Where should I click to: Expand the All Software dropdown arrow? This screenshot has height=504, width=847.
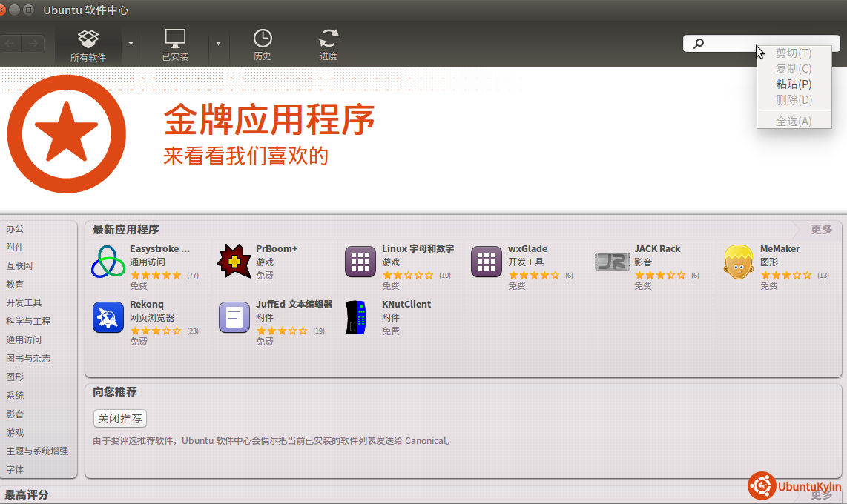click(131, 44)
